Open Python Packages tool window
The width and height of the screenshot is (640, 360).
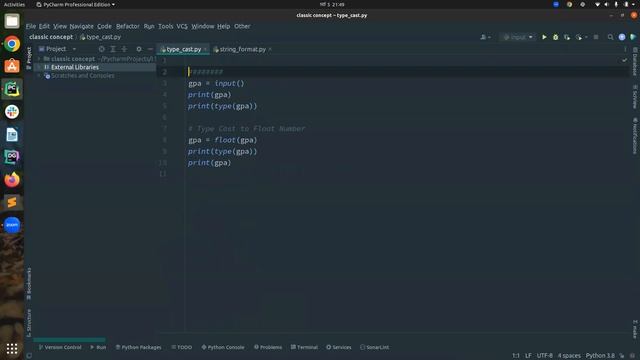point(138,347)
